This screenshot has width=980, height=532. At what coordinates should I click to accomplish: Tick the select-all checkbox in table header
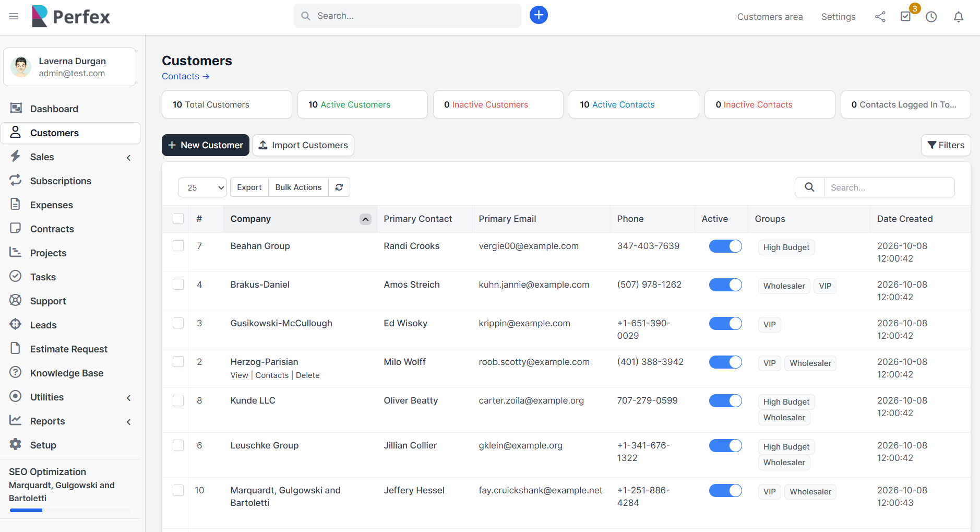point(178,219)
